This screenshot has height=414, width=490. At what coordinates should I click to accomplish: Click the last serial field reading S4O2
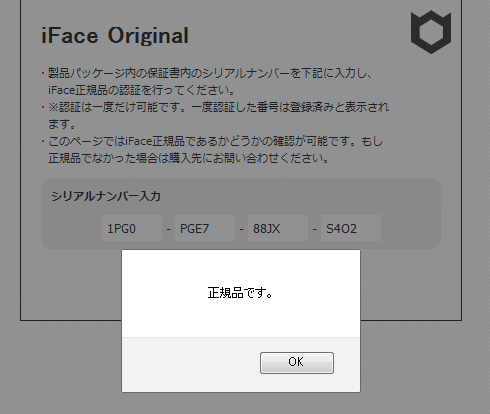(351, 228)
